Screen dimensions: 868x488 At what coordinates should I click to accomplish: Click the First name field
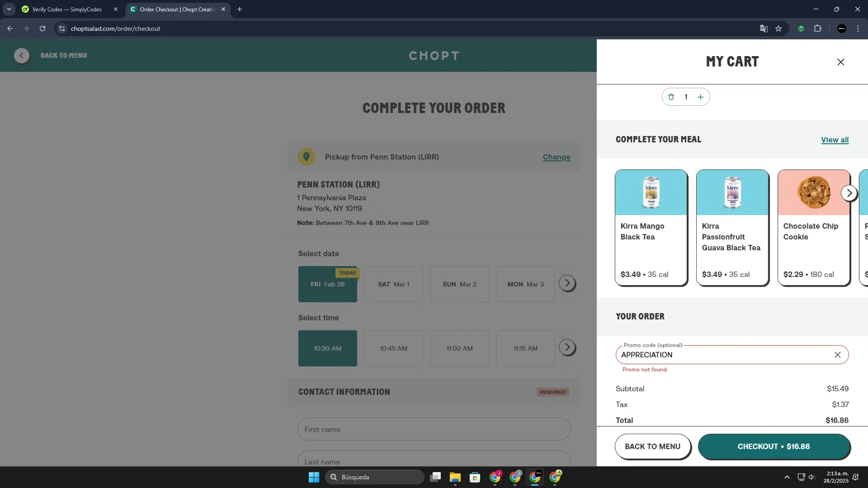pyautogui.click(x=434, y=429)
